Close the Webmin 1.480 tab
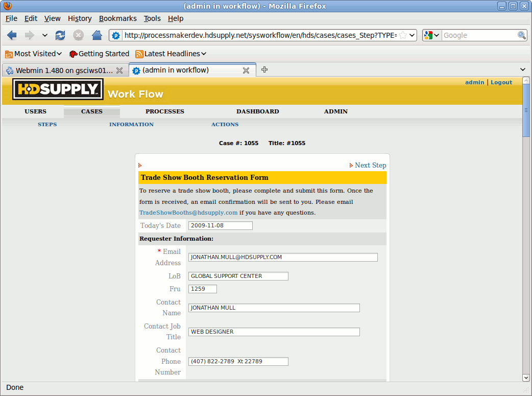Screen dimensions: 532x396 click(x=119, y=71)
